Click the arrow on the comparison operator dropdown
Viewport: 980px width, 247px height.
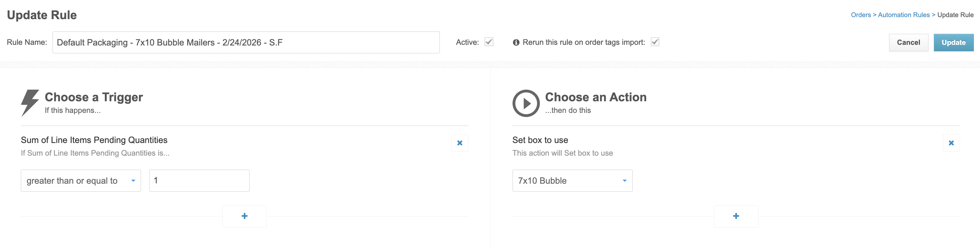click(133, 181)
